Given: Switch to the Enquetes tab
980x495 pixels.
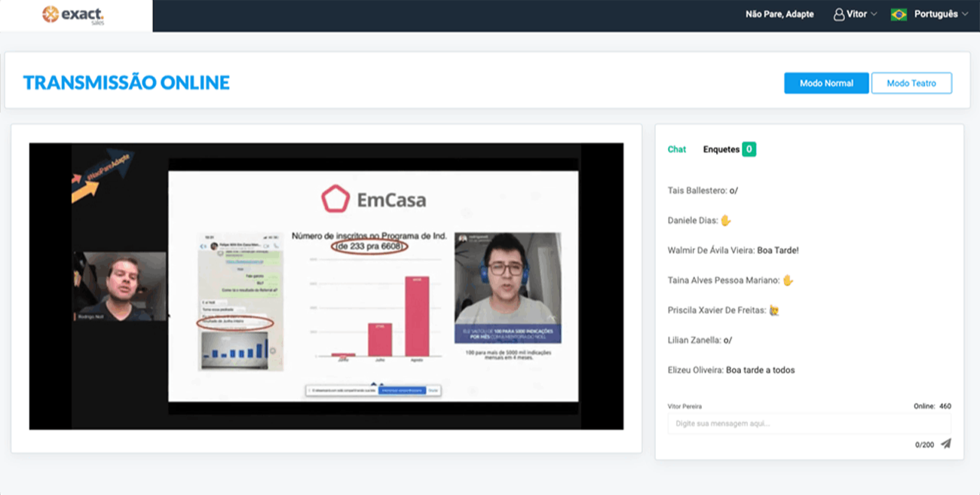Looking at the screenshot, I should pos(721,149).
